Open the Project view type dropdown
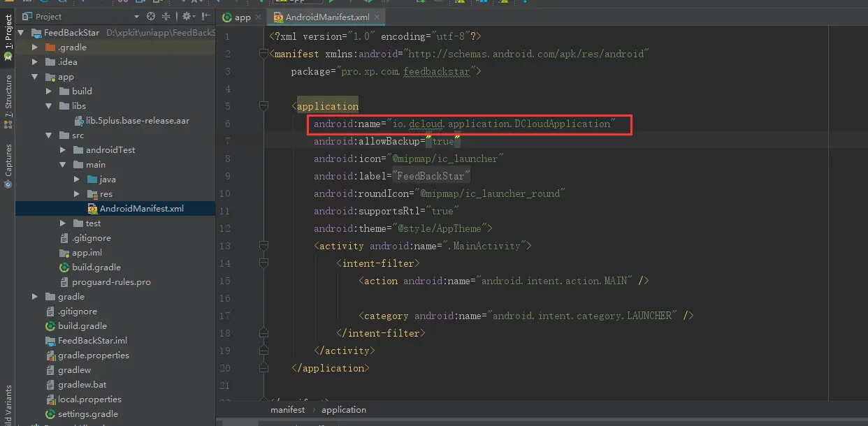Viewport: 868px width, 426px height. coord(137,16)
